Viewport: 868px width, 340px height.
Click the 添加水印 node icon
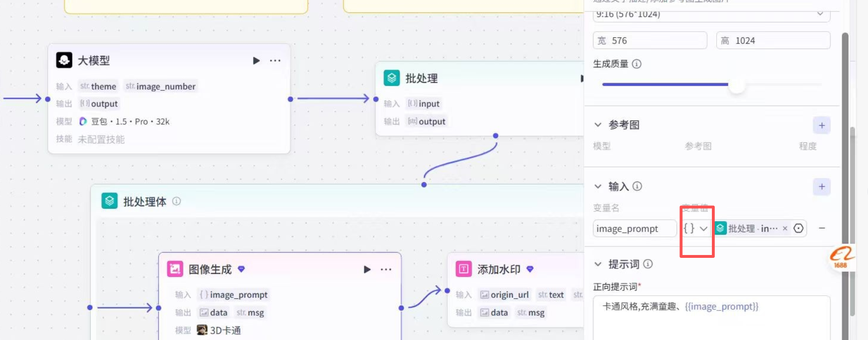click(x=463, y=269)
